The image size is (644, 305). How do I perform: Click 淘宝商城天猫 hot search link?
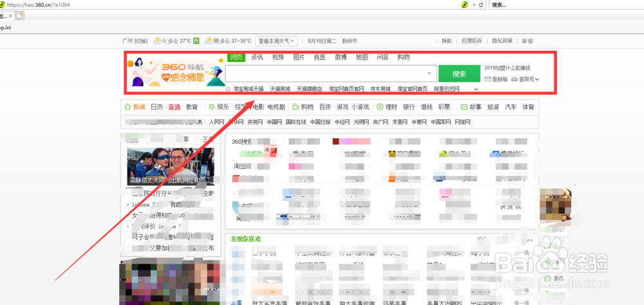(x=249, y=89)
